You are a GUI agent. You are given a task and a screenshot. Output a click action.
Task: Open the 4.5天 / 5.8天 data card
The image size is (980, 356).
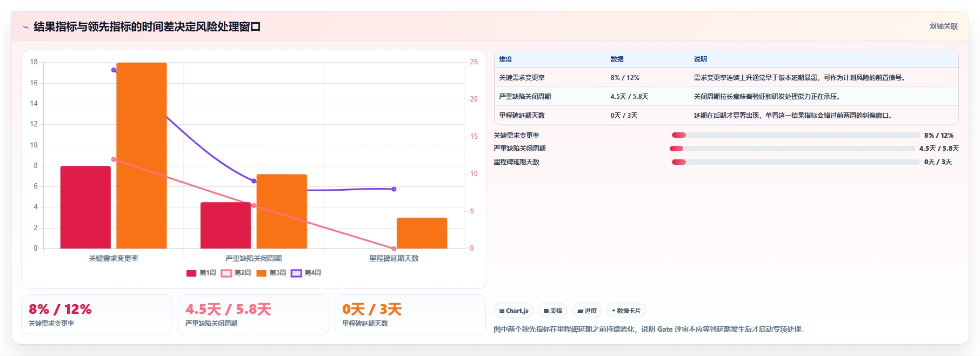(x=254, y=314)
